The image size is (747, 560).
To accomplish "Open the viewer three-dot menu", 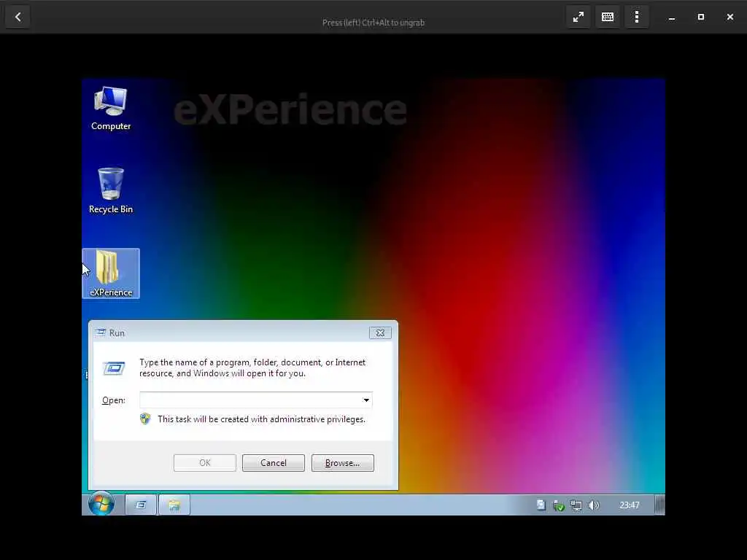I will click(636, 17).
